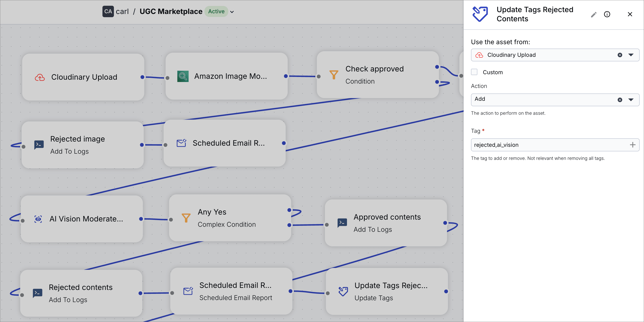Clear the Cloudinary Upload asset selection

[x=620, y=55]
